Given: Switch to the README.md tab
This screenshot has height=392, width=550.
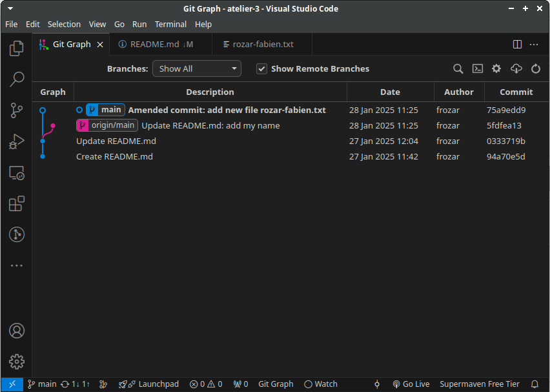Looking at the screenshot, I should coord(161,44).
